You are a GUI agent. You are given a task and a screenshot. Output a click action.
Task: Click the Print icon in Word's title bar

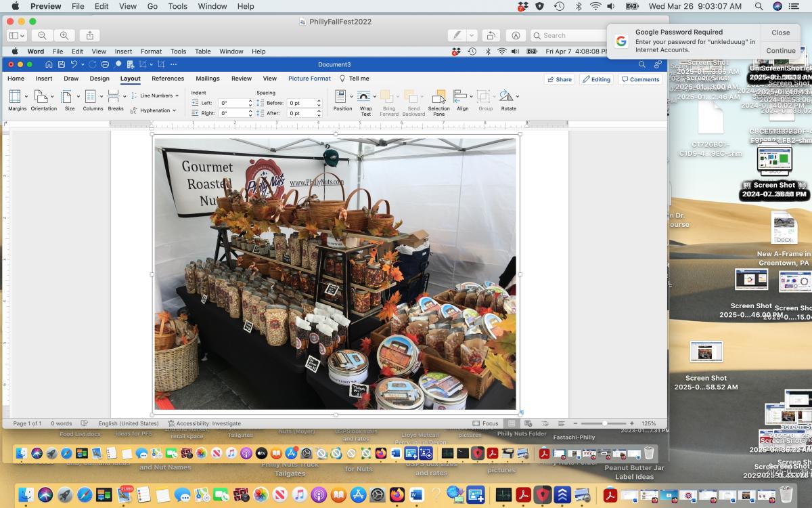point(105,64)
